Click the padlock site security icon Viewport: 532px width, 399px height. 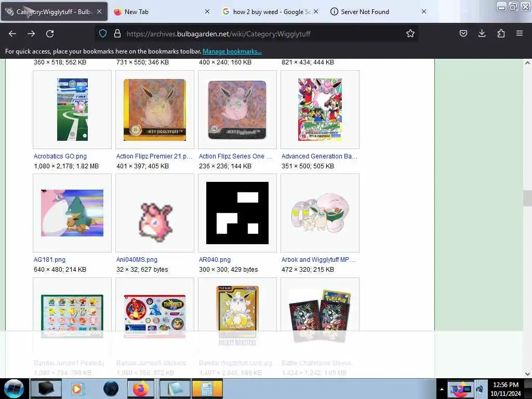117,33
